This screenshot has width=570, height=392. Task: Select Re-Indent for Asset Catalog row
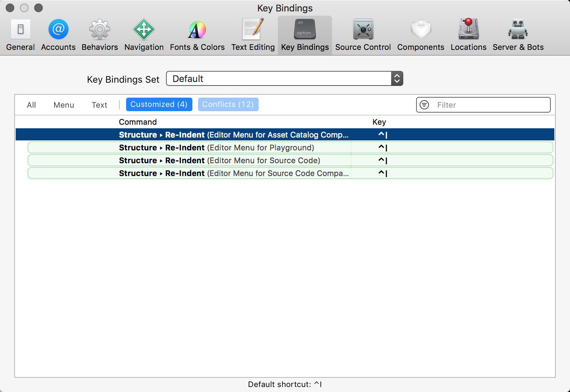(x=285, y=135)
